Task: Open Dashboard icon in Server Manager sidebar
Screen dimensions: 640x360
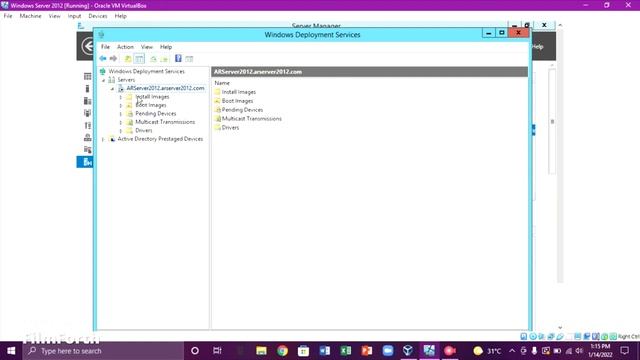Action: tap(87, 76)
